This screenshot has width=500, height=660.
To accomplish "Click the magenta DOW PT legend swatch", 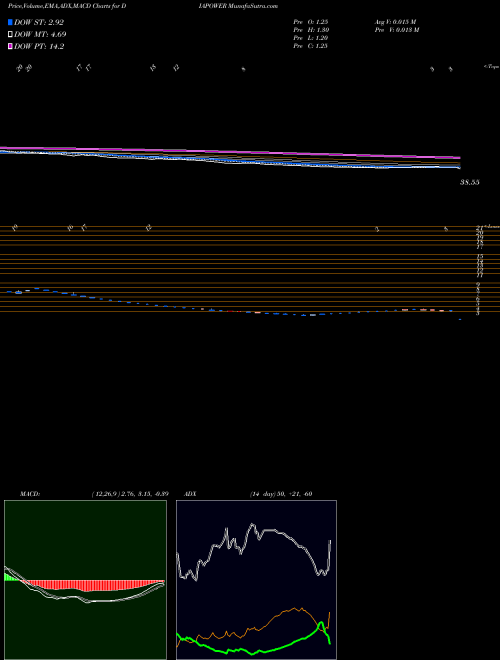I will pyautogui.click(x=10, y=47).
